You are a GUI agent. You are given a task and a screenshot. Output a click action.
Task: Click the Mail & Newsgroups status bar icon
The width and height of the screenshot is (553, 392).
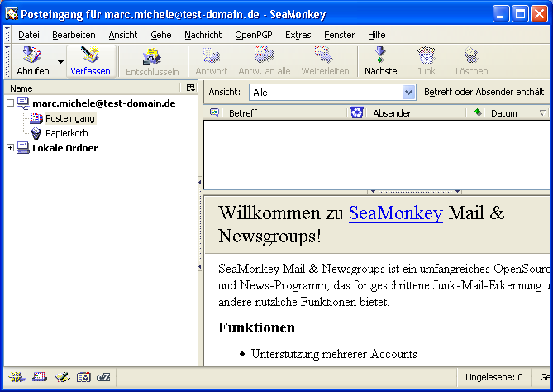(x=40, y=377)
